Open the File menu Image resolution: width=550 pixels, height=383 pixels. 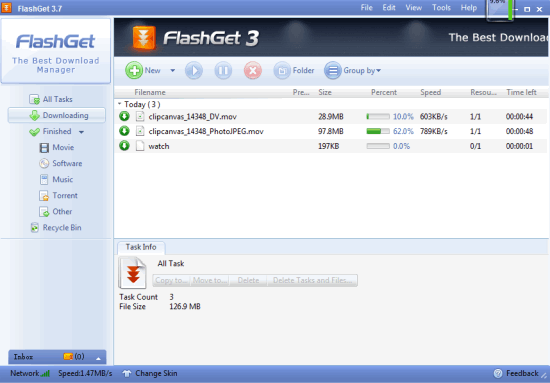coord(367,8)
